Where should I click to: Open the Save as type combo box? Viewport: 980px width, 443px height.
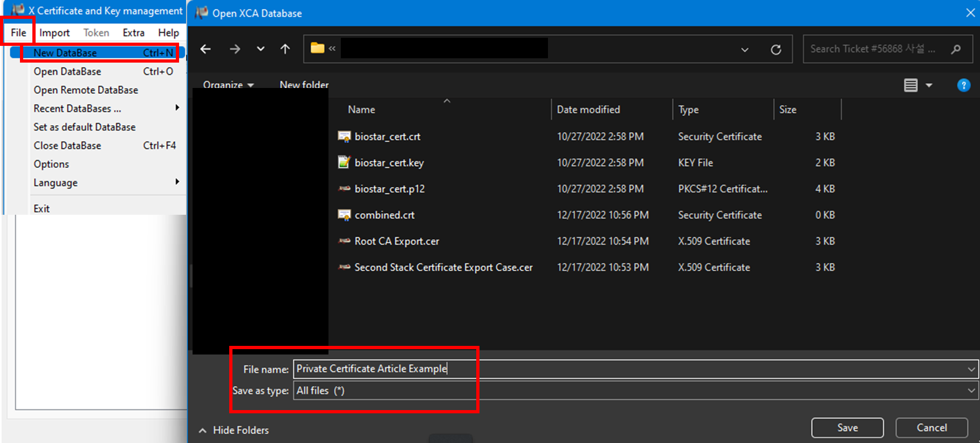pos(635,391)
